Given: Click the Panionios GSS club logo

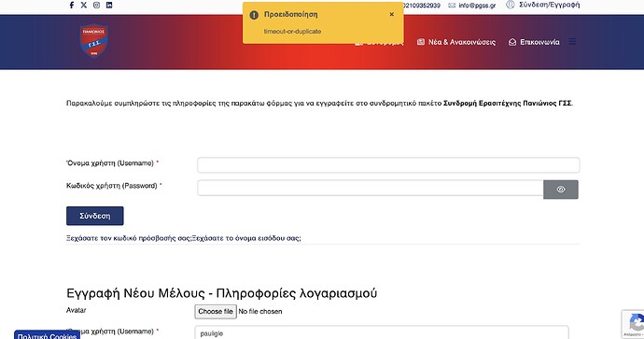Looking at the screenshot, I should coord(93,40).
